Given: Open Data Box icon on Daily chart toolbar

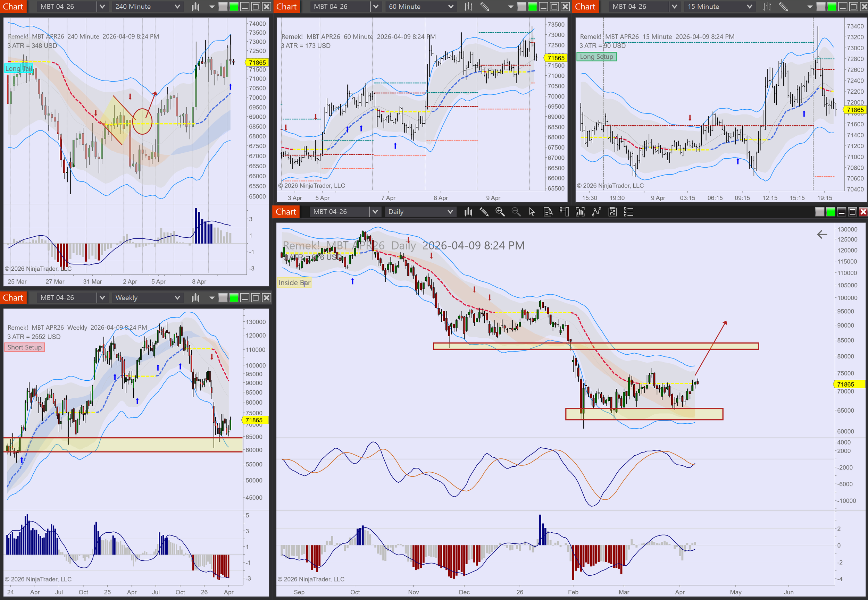Looking at the screenshot, I should pos(548,212).
